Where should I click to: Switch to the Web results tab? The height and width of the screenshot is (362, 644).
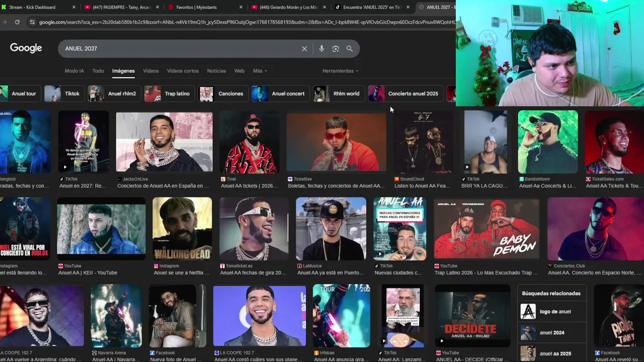coord(239,71)
